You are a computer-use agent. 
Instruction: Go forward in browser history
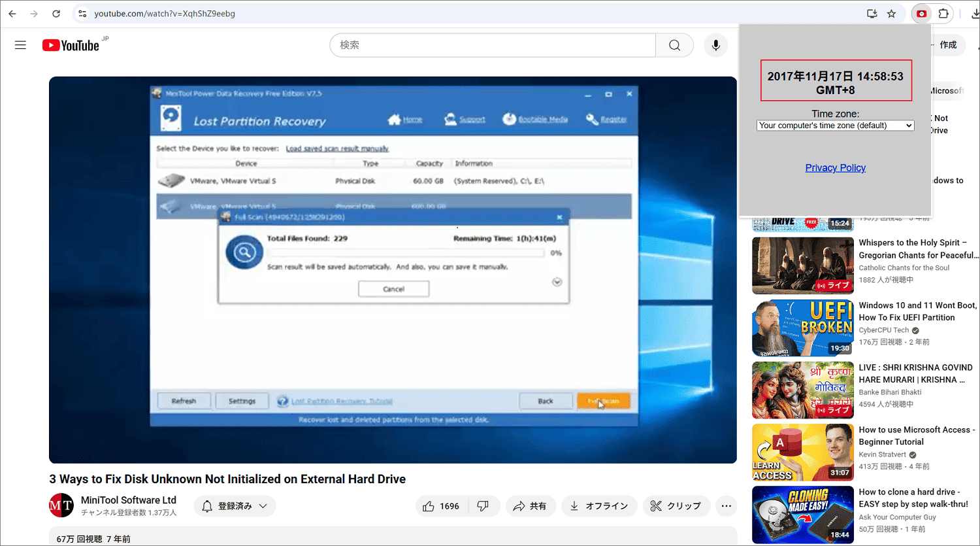[x=34, y=14]
